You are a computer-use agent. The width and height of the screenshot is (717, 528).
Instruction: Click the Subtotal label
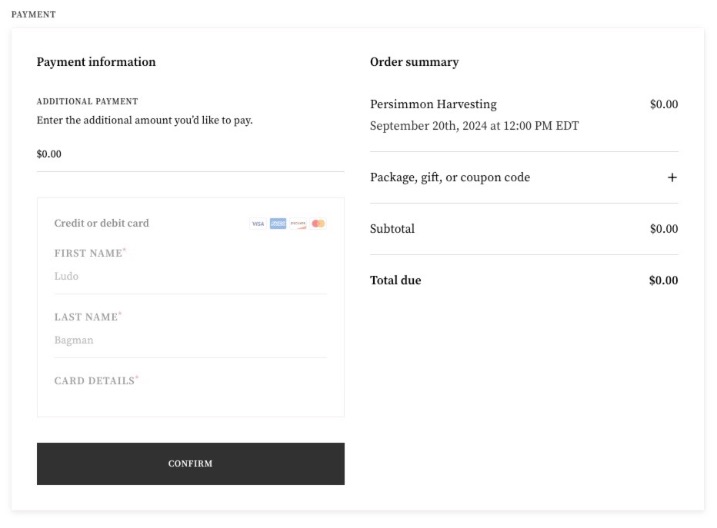coord(392,229)
